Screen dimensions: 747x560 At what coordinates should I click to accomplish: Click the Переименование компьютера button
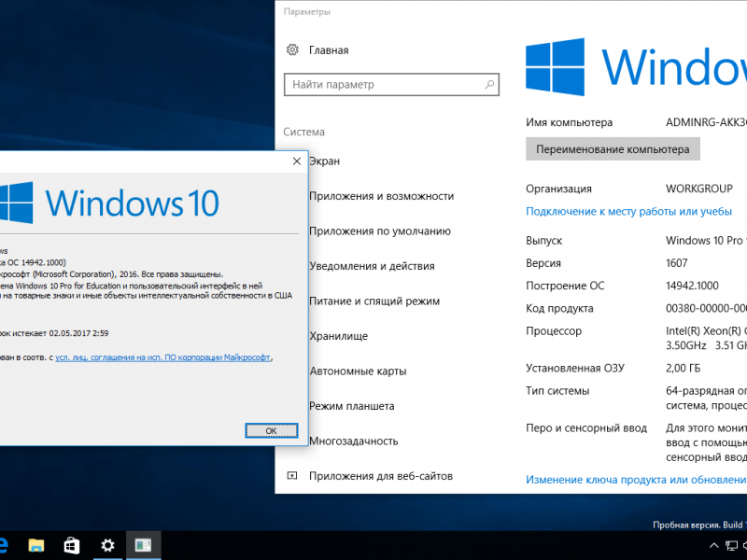tap(613, 149)
